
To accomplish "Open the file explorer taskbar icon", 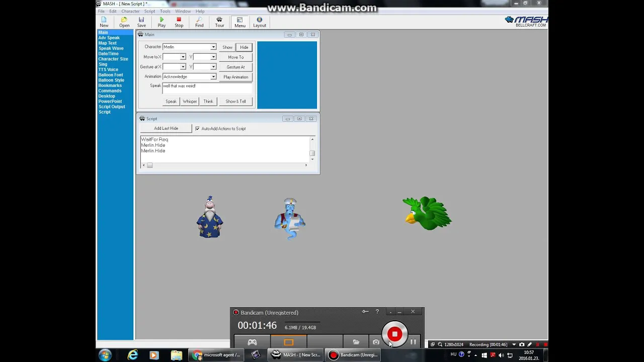I will pos(176,355).
